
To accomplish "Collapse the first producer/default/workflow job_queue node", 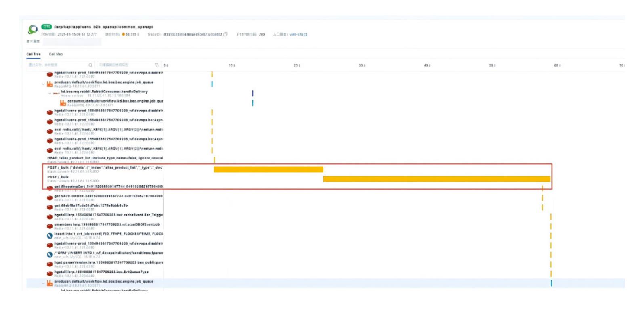I will 43,84.
